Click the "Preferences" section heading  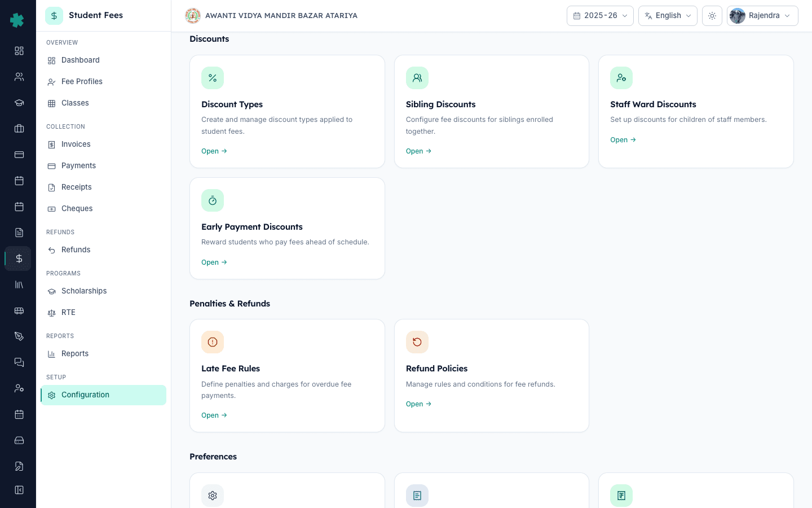tap(213, 457)
